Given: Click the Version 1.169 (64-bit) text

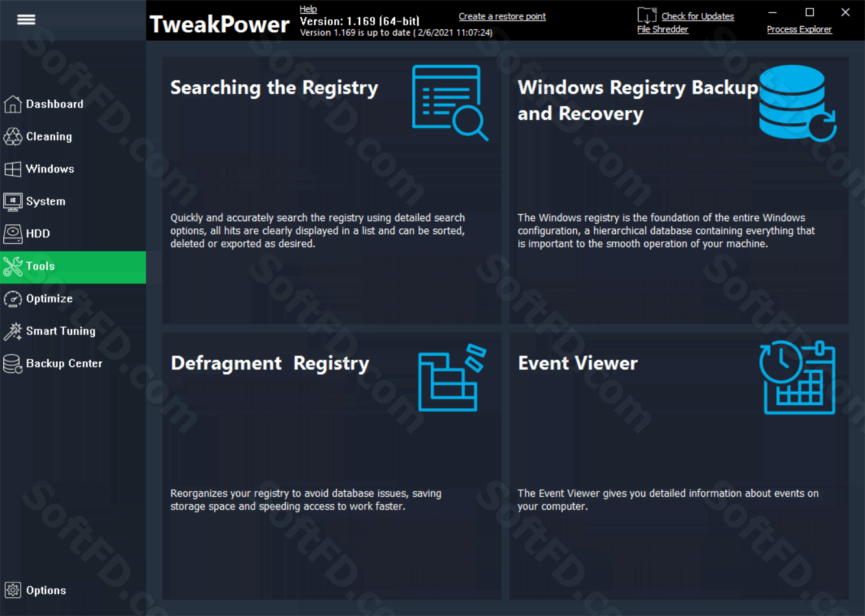Looking at the screenshot, I should tap(359, 21).
